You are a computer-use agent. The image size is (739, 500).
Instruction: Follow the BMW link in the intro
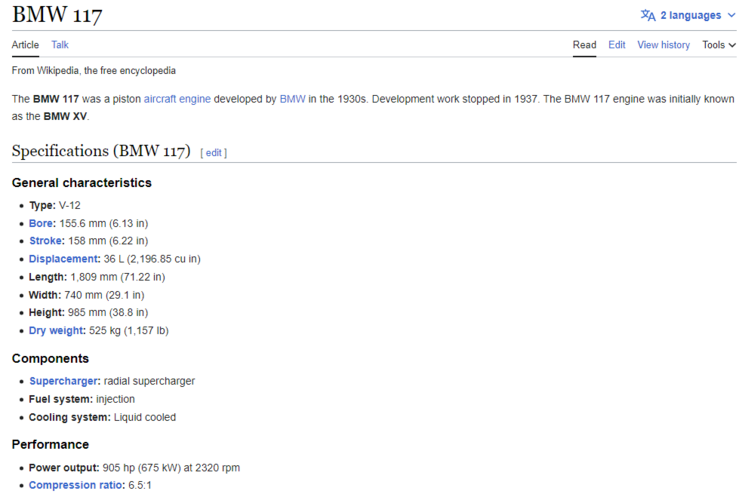coord(292,99)
